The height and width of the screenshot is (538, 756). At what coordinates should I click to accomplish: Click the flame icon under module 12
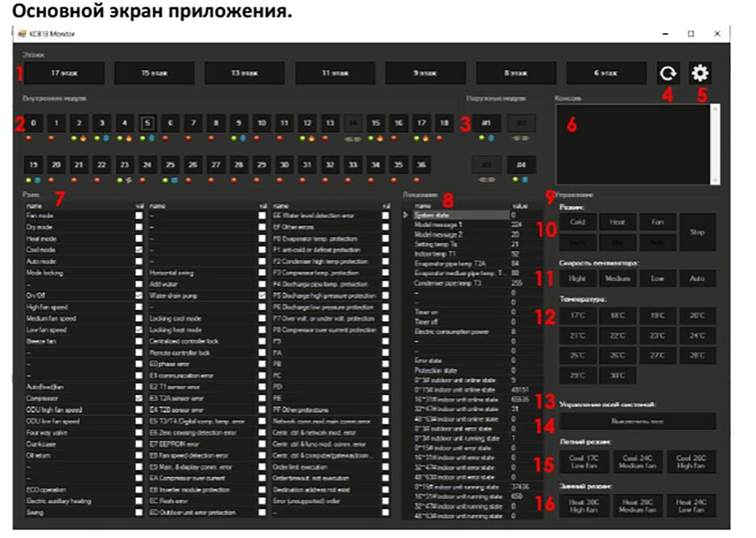(x=311, y=138)
